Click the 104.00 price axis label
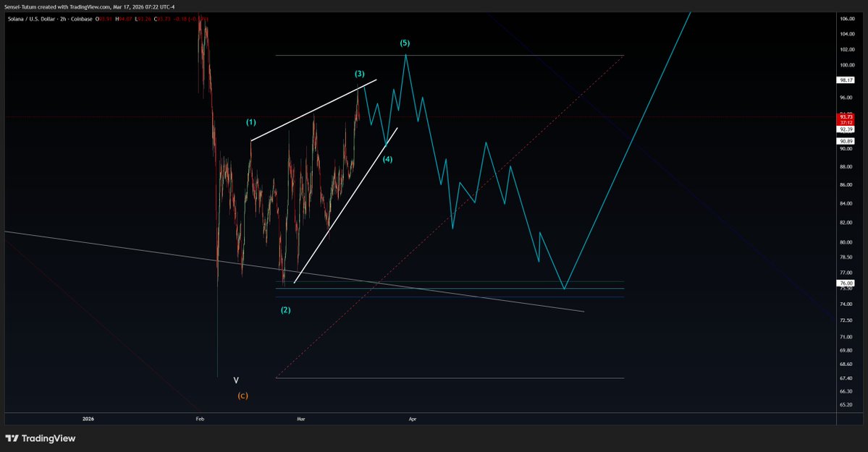The width and height of the screenshot is (868, 452). click(847, 34)
